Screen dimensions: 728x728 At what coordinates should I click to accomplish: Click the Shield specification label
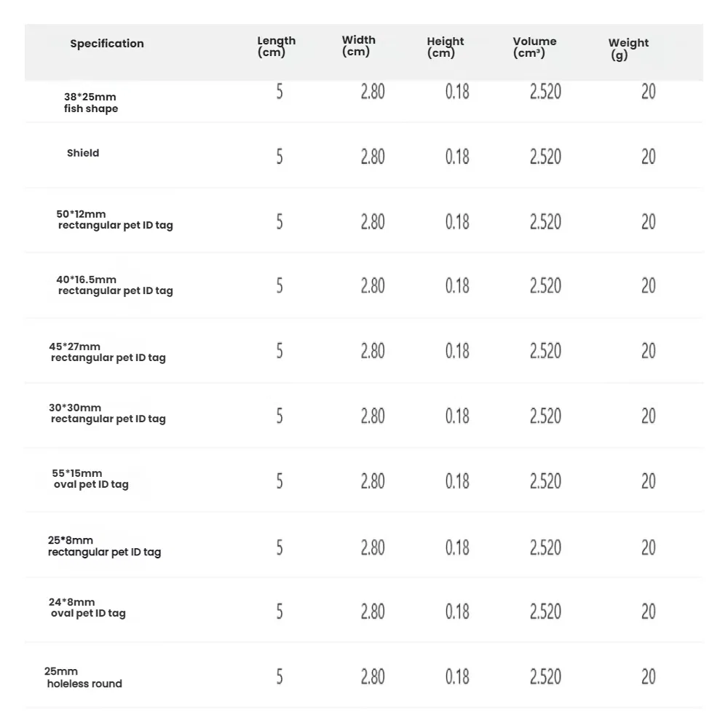83,154
